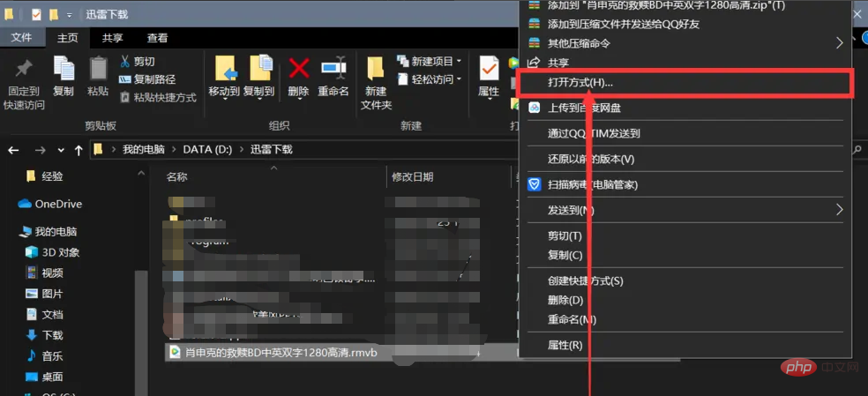Open 桌面 (Desktop) in navigation pane
This screenshot has height=396, width=868.
45,377
